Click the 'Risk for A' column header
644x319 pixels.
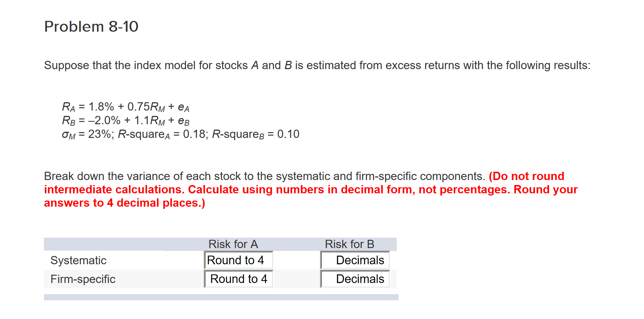click(233, 244)
